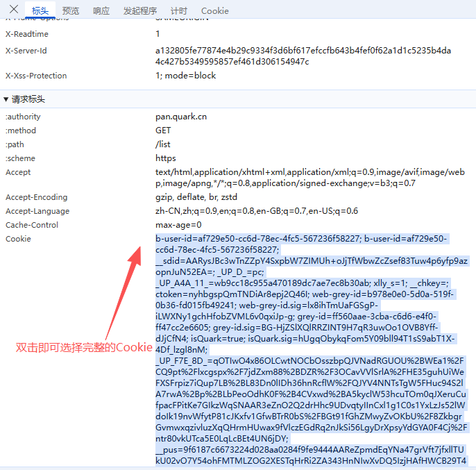Click the X-Server-Id hash value
The width and height of the screenshot is (476, 470).
303,56
